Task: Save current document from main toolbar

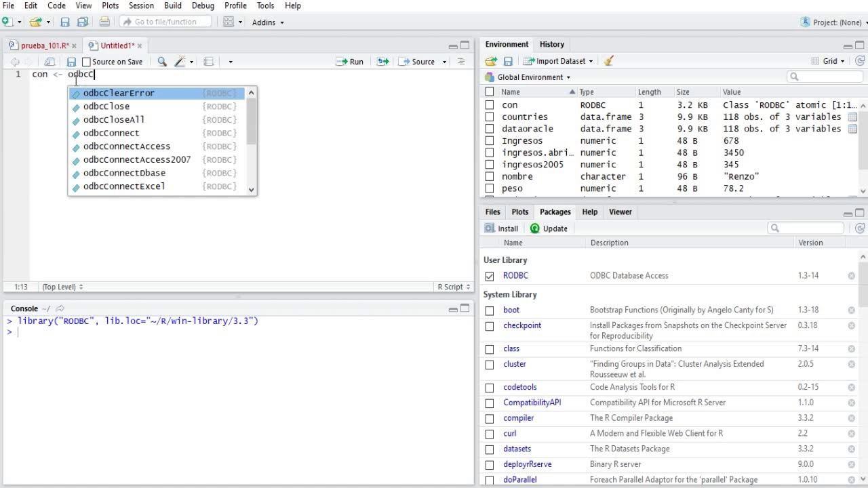Action: [x=65, y=22]
